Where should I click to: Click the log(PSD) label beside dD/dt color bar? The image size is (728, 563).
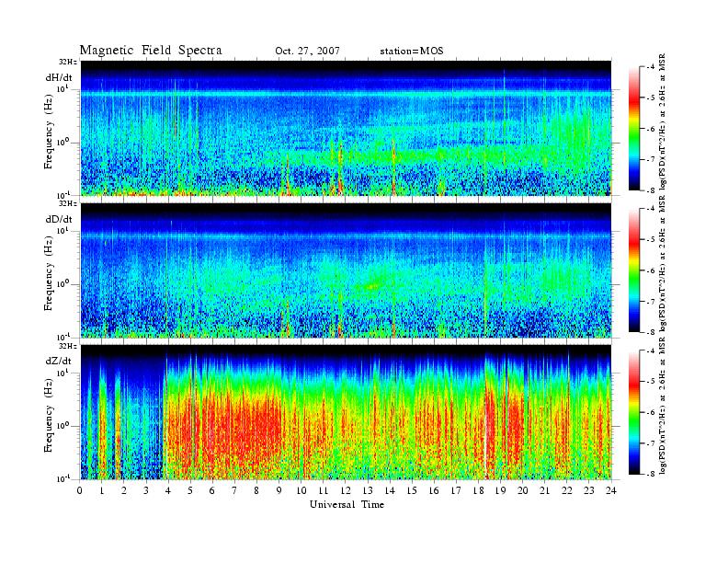663,264
